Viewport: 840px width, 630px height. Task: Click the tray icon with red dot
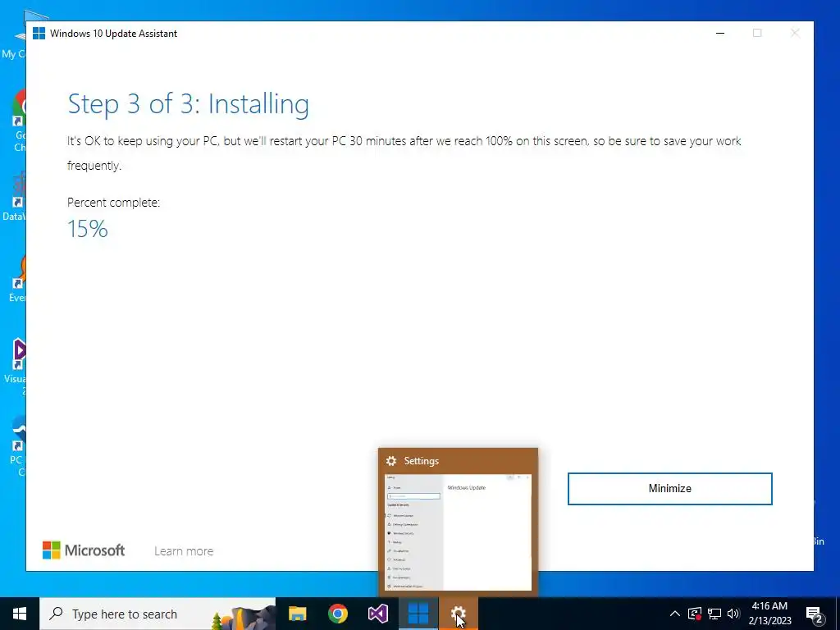coord(695,614)
